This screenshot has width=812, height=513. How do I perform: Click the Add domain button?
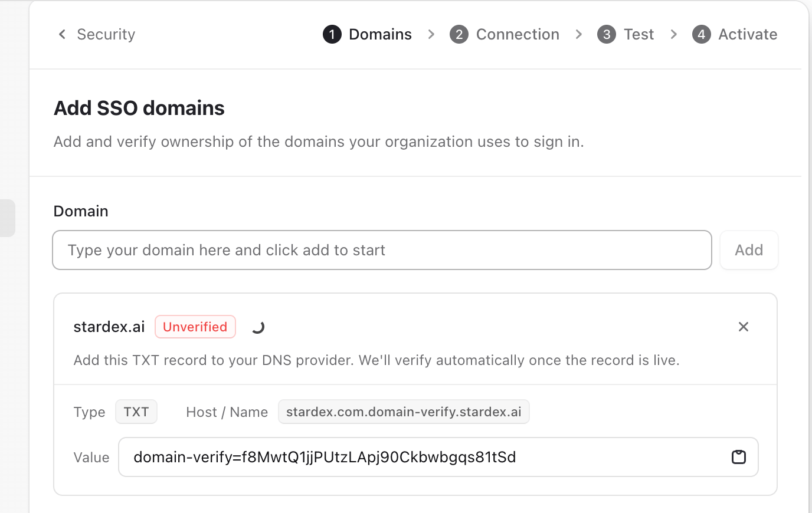coord(749,250)
